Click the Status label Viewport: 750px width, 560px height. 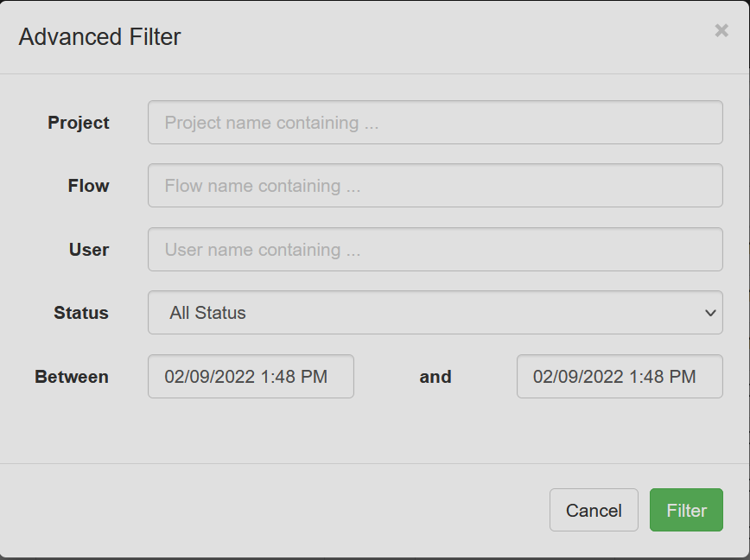pos(81,313)
